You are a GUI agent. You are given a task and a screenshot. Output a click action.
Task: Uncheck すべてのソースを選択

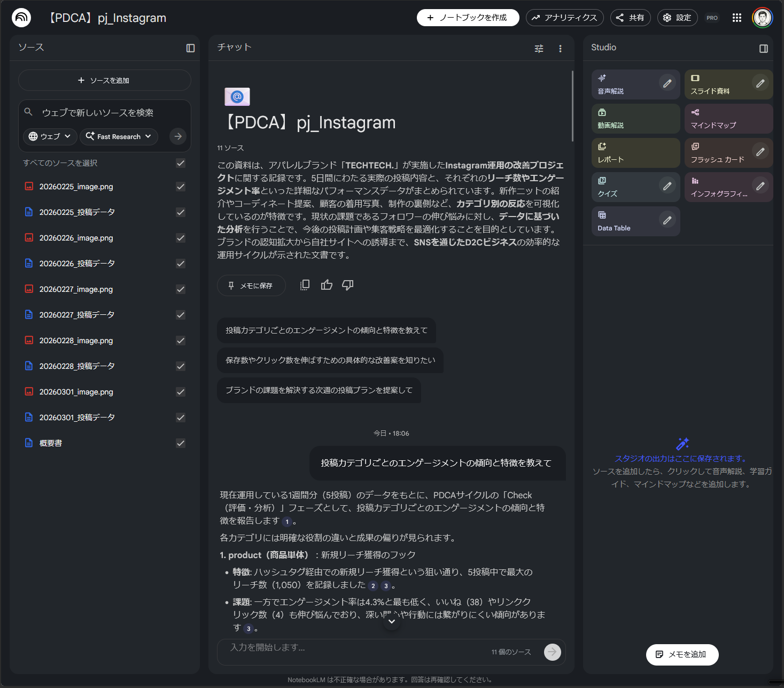[x=181, y=163]
